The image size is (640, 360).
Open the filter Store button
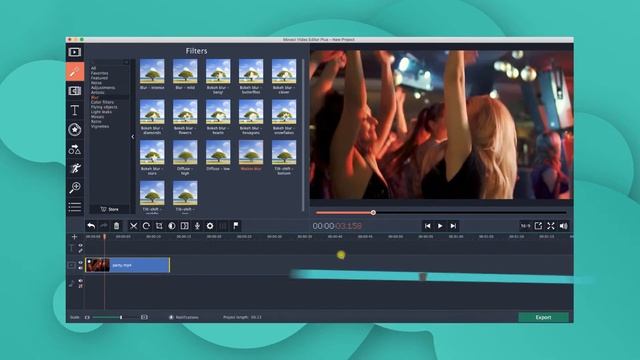[x=109, y=209]
